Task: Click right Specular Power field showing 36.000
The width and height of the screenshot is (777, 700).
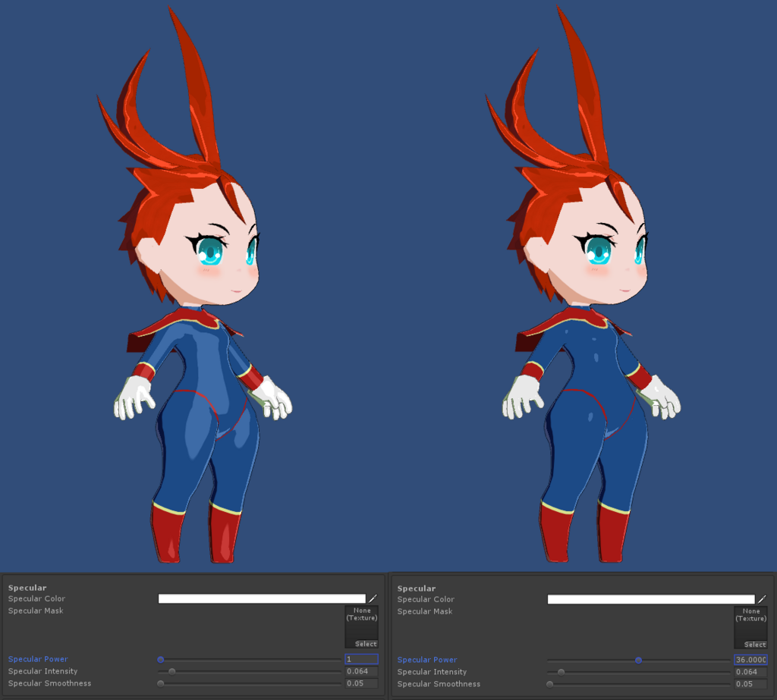Action: [x=750, y=659]
